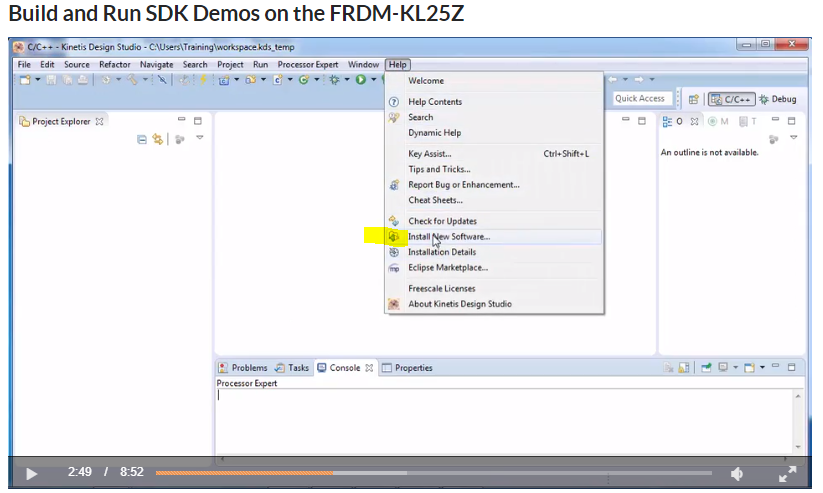Image resolution: width=823 pixels, height=493 pixels.
Task: Click the New C source file icon
Action: (x=278, y=80)
